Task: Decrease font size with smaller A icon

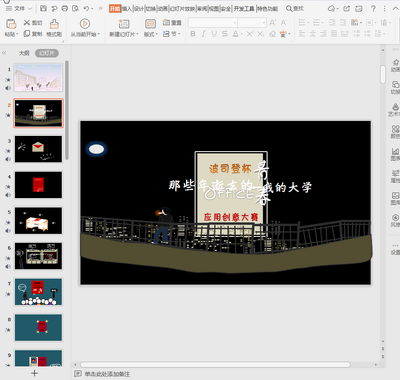Action: click(283, 23)
